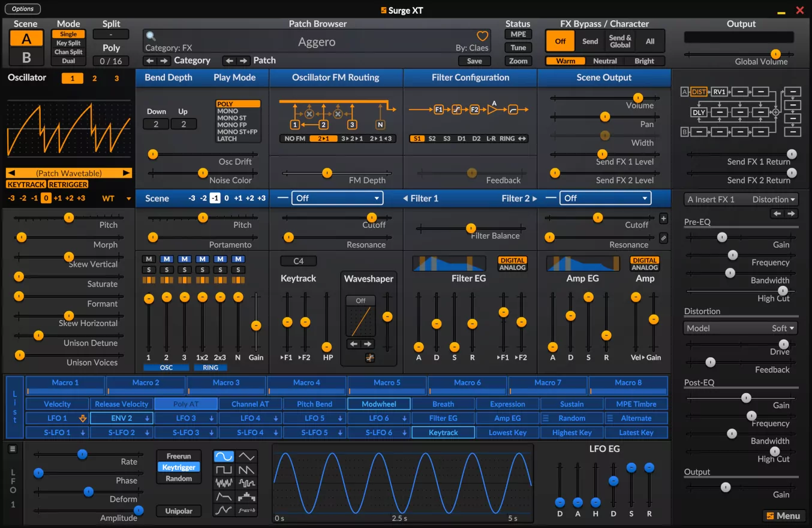Viewport: 812px width, 528px height.
Task: Toggle the LFO Unipolar button
Action: (179, 511)
